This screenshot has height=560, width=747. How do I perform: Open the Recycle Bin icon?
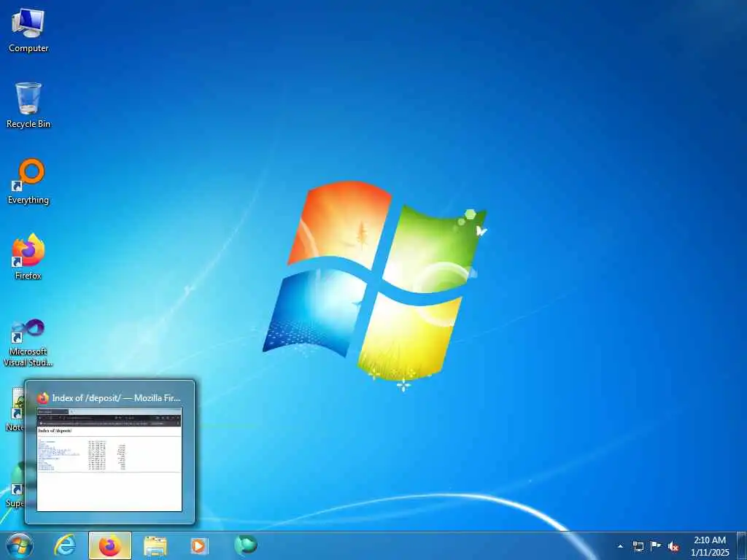[x=28, y=105]
